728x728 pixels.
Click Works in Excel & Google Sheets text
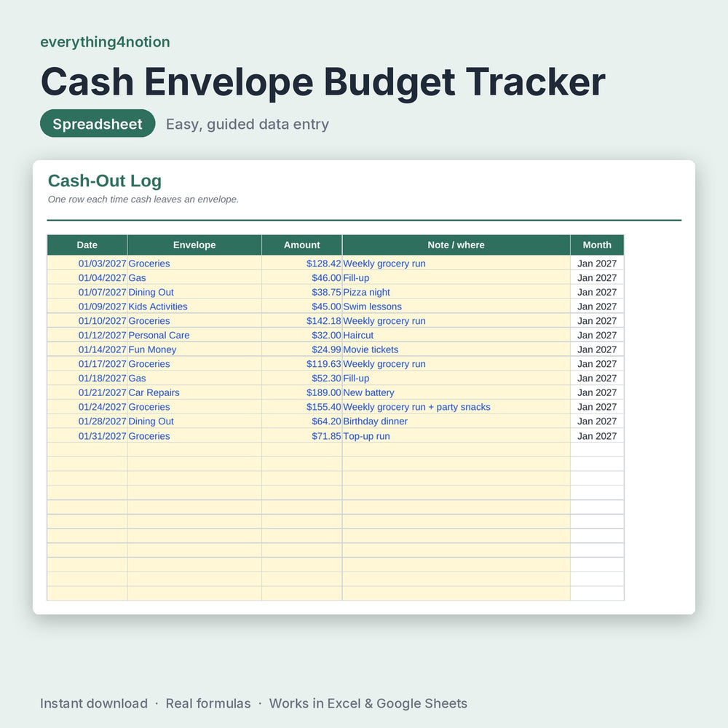[x=368, y=703]
